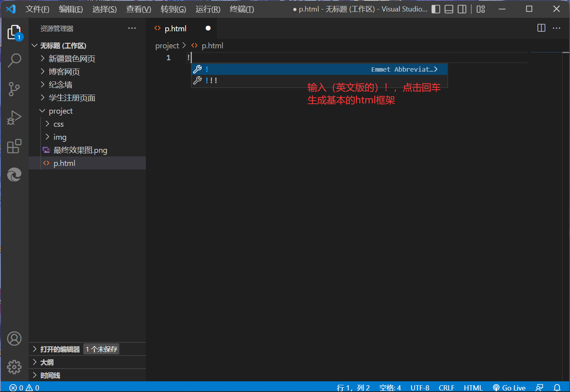Open the 运行(R) menu

tap(208, 9)
